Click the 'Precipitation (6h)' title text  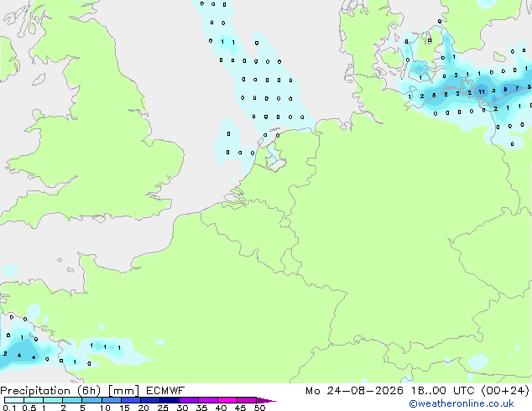[x=50, y=391]
